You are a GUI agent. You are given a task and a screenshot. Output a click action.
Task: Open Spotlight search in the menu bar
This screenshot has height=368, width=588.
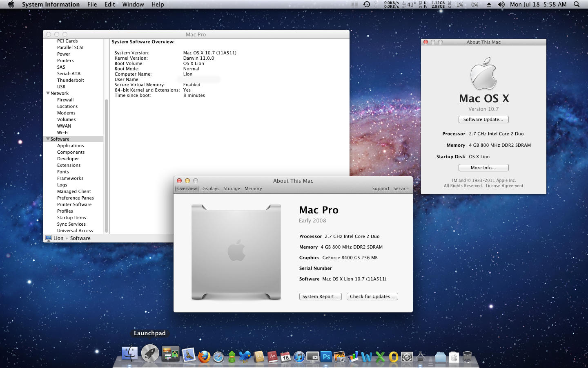click(x=576, y=4)
